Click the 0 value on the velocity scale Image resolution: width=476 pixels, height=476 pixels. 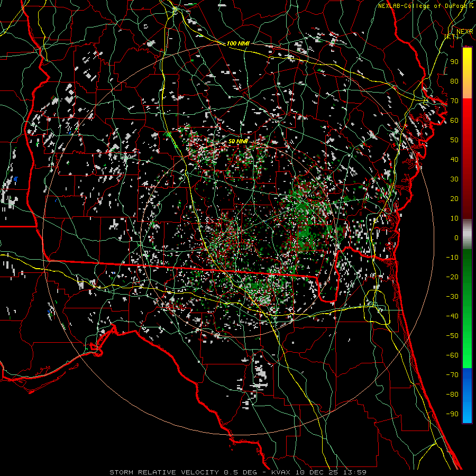[456, 237]
